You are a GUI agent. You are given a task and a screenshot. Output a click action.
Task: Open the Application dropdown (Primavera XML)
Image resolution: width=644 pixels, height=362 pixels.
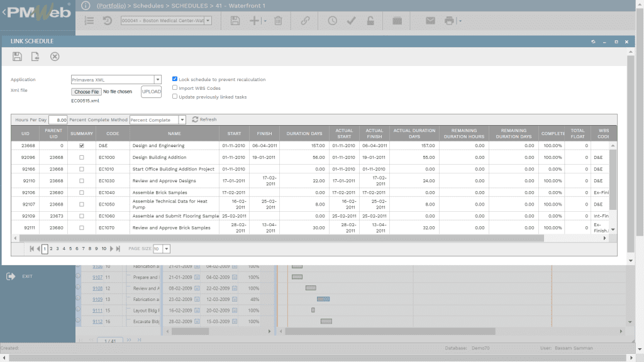[158, 80]
